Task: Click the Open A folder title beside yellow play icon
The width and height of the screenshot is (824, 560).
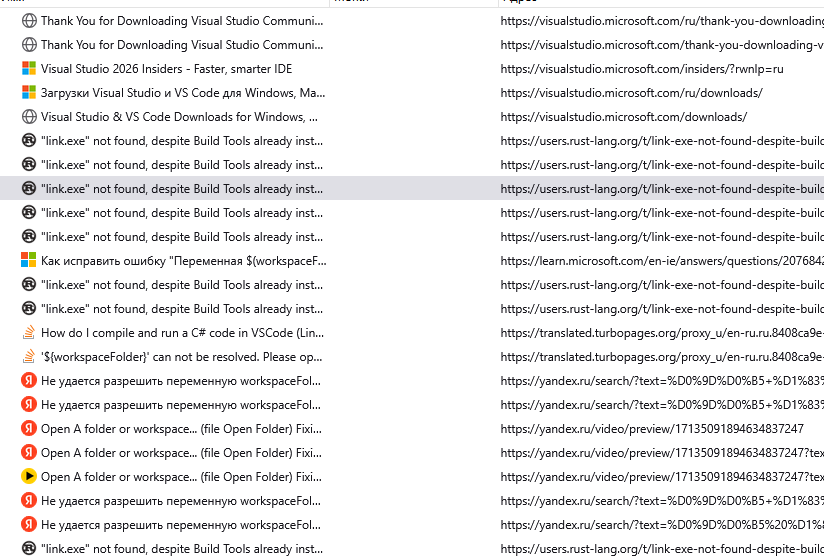Action: [x=181, y=477]
